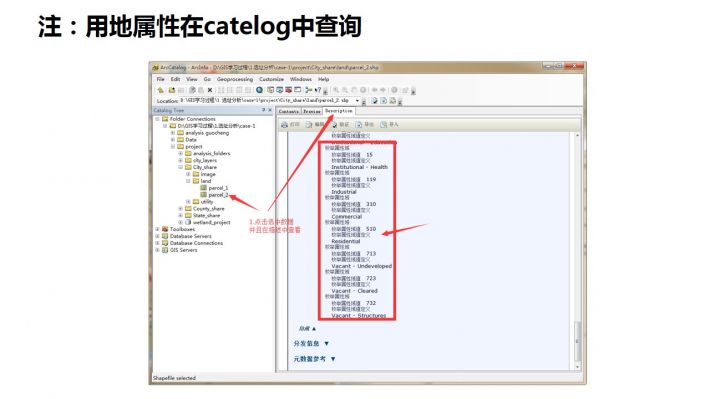
Task: Click the Delete X toolbar icon
Action: (210, 90)
